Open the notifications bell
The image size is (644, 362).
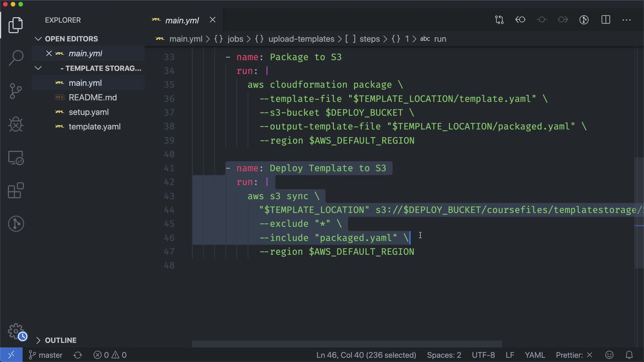(x=629, y=355)
